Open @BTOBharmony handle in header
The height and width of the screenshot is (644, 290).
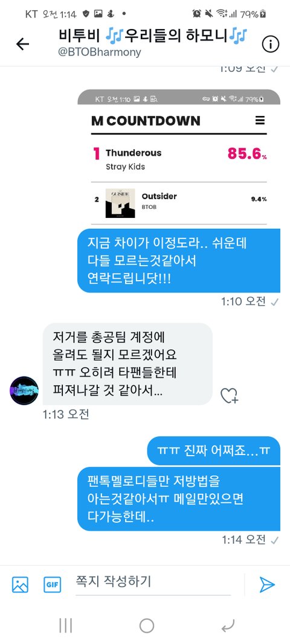pyautogui.click(x=99, y=52)
